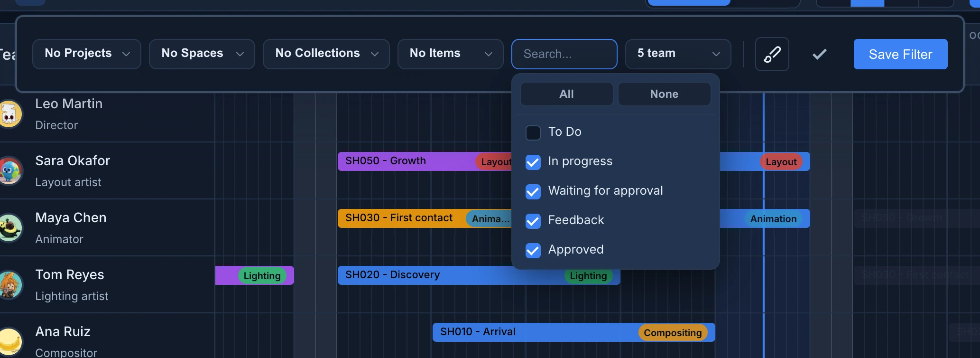The height and width of the screenshot is (358, 980).
Task: Open Sara Okafor's avatar
Action: coord(9,171)
